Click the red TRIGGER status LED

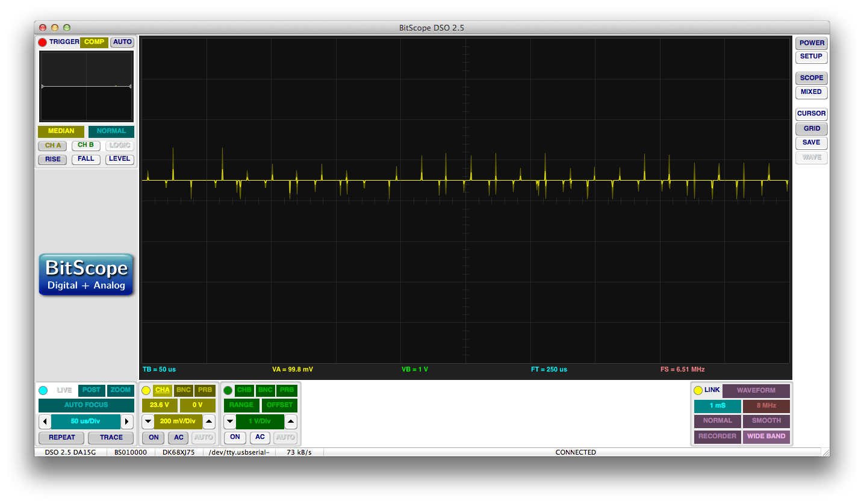point(42,42)
